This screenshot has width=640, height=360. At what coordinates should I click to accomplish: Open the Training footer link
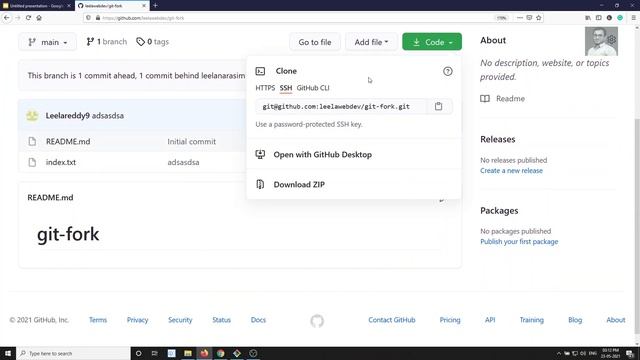[x=531, y=320]
